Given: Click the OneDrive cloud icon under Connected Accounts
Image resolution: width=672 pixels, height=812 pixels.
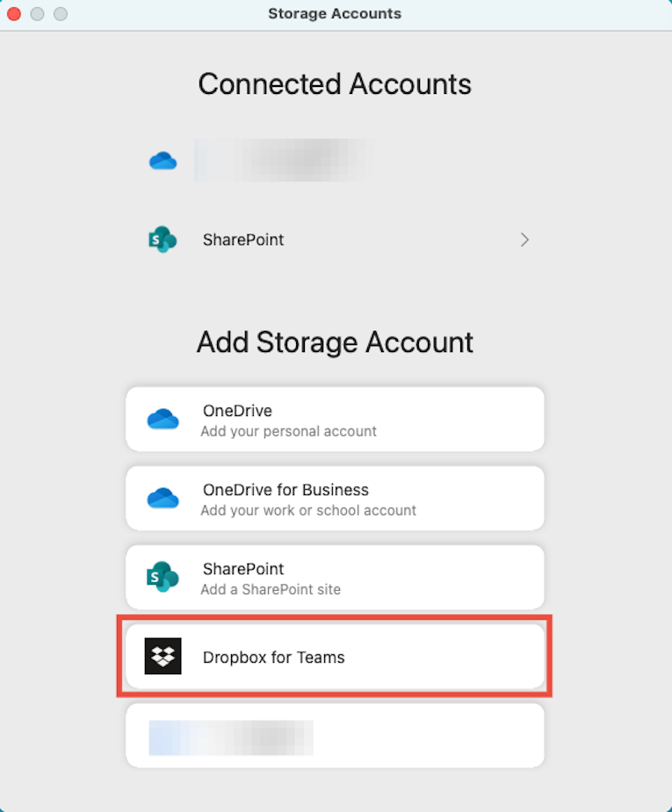Looking at the screenshot, I should tap(163, 160).
